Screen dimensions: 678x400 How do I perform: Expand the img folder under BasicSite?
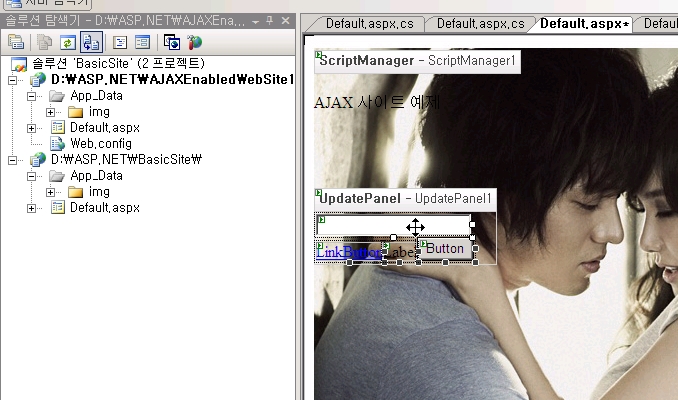coord(50,192)
